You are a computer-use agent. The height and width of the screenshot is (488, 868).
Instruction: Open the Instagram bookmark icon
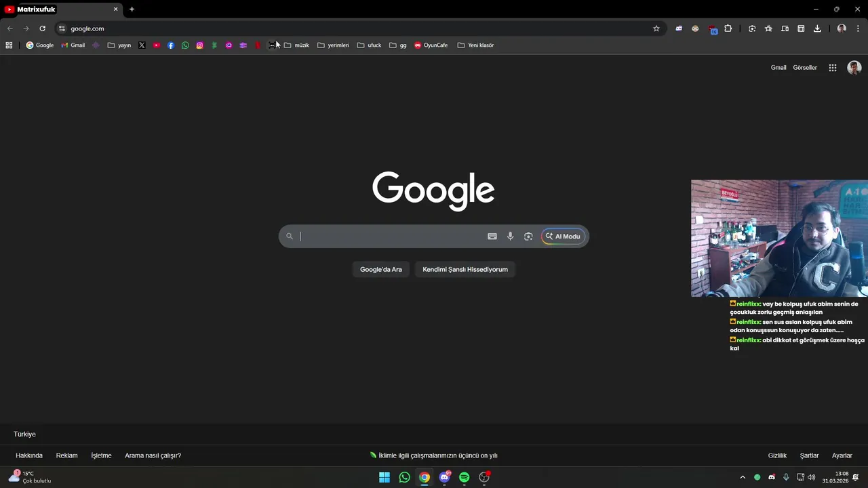tap(199, 45)
